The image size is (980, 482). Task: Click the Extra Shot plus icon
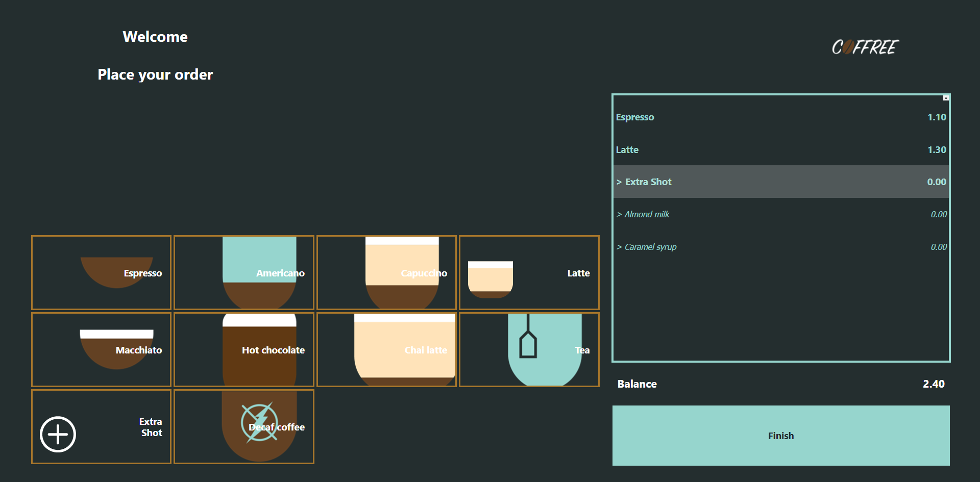pos(58,435)
